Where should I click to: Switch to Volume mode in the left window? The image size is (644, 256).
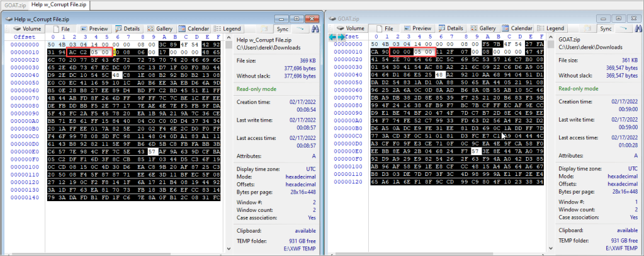click(x=28, y=28)
